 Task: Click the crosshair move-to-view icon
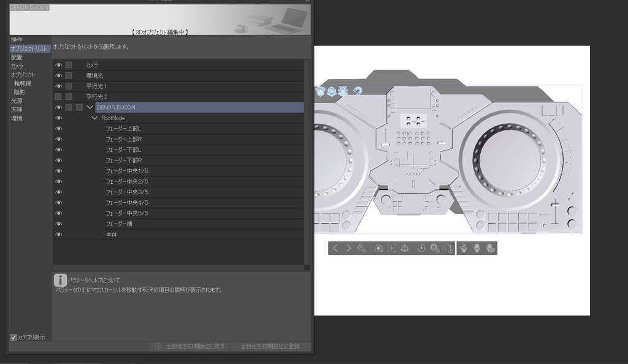(391, 248)
